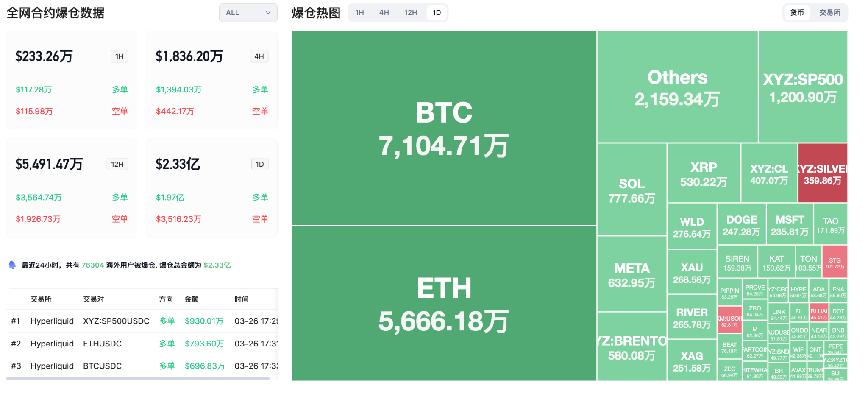Click the 12H badge on liquidation card
Image resolution: width=868 pixels, height=394 pixels.
click(117, 164)
